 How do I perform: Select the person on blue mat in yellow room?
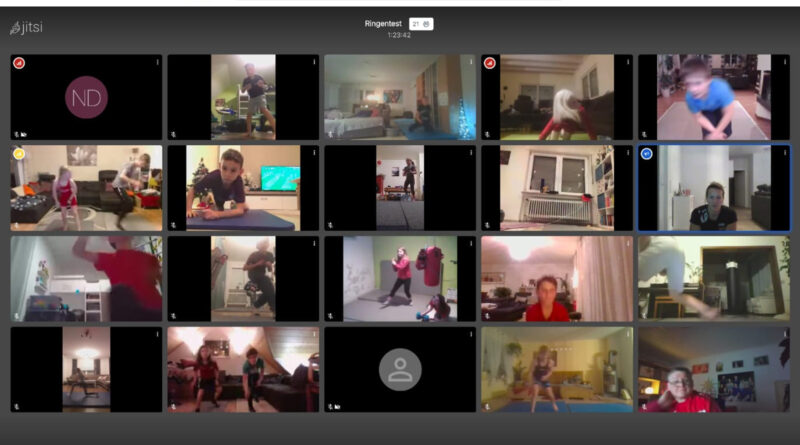click(557, 369)
